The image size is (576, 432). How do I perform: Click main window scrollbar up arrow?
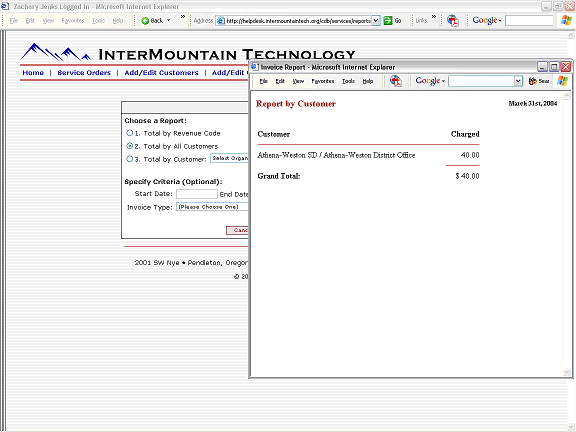pyautogui.click(x=571, y=35)
